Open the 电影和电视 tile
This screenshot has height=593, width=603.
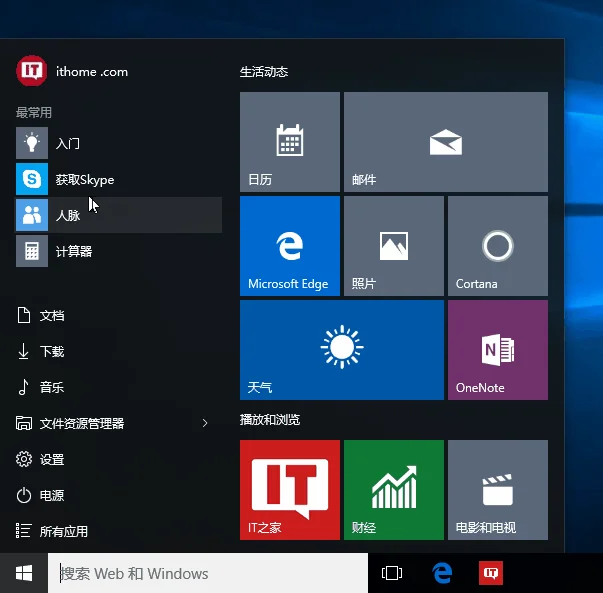[498, 490]
